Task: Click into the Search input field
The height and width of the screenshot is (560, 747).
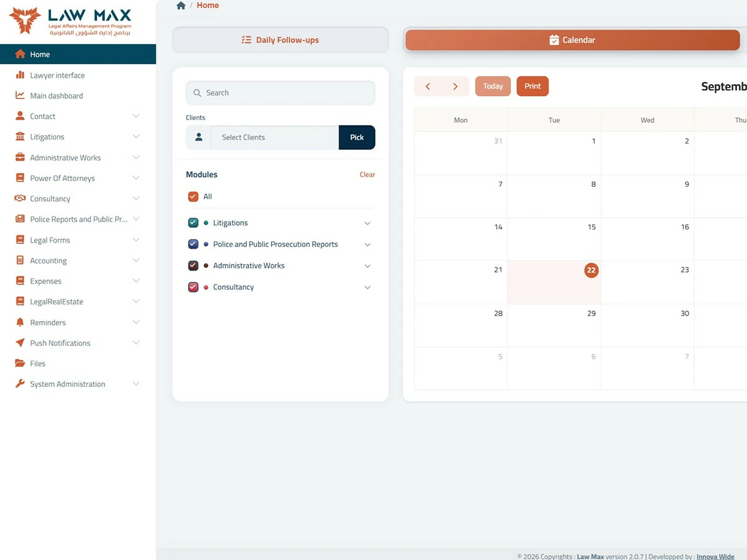Action: [280, 93]
